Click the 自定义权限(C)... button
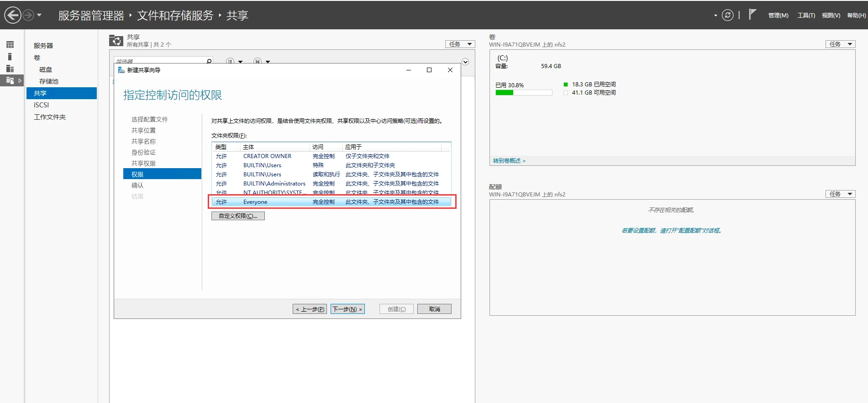This screenshot has width=868, height=403. click(238, 216)
